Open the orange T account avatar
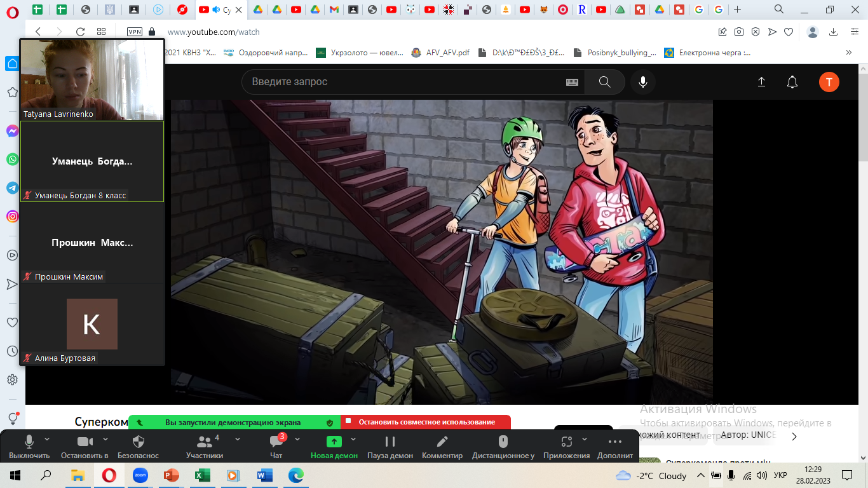The height and width of the screenshot is (488, 868). pos(829,82)
